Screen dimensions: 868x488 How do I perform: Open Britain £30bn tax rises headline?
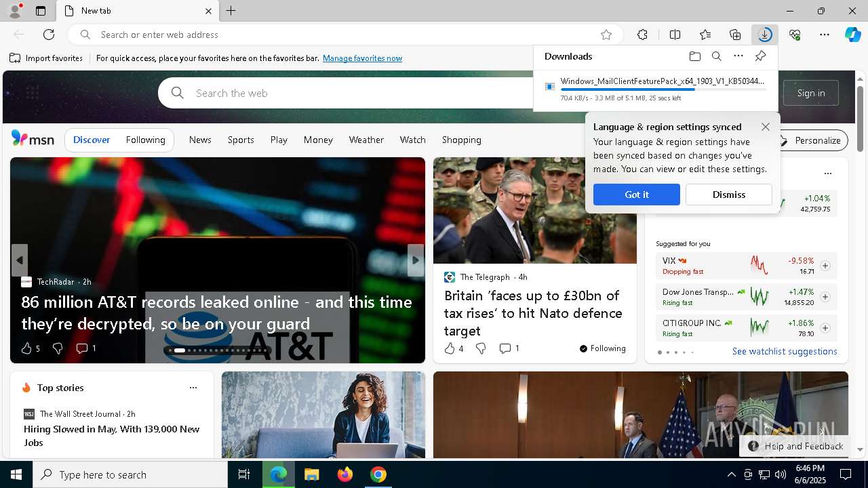pos(533,313)
